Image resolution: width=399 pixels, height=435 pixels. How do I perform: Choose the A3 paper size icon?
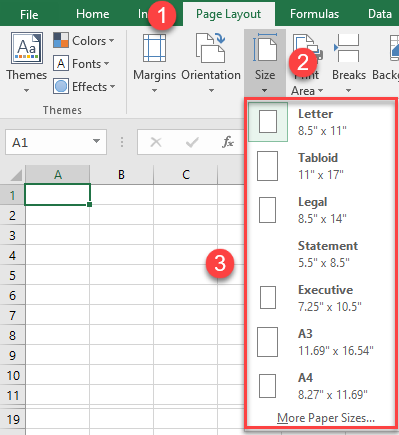[x=267, y=342]
